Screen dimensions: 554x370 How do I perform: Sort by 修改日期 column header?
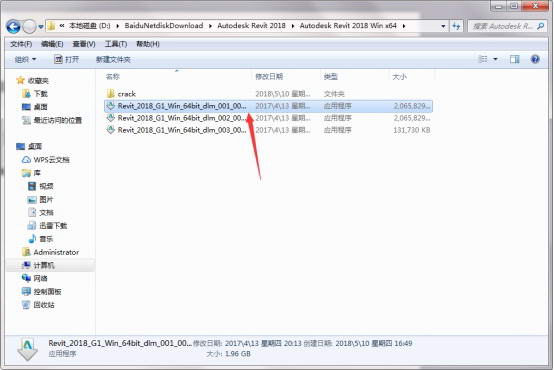(269, 76)
